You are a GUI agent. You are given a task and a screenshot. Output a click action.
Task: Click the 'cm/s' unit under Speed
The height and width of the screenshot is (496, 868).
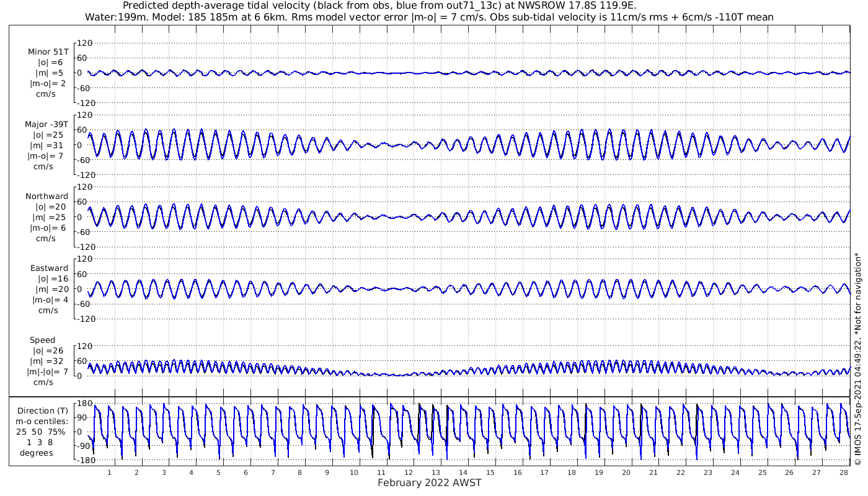43,383
